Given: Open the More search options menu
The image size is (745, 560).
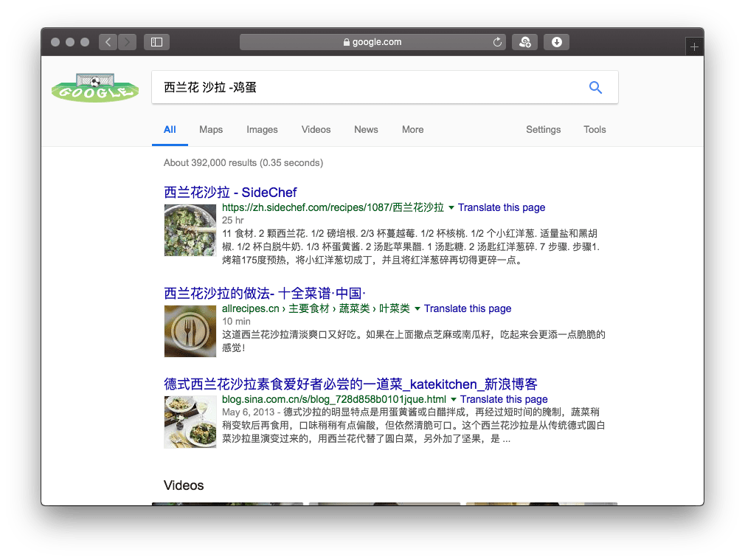Looking at the screenshot, I should click(412, 129).
